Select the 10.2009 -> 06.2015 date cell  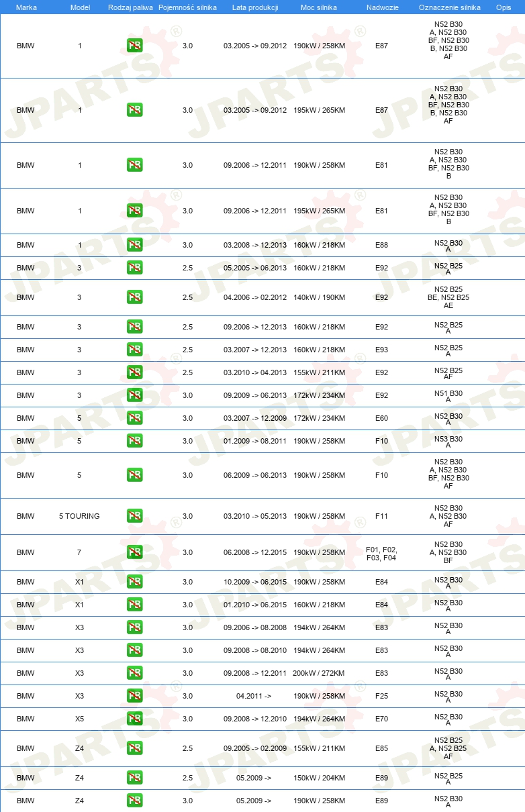pyautogui.click(x=255, y=582)
